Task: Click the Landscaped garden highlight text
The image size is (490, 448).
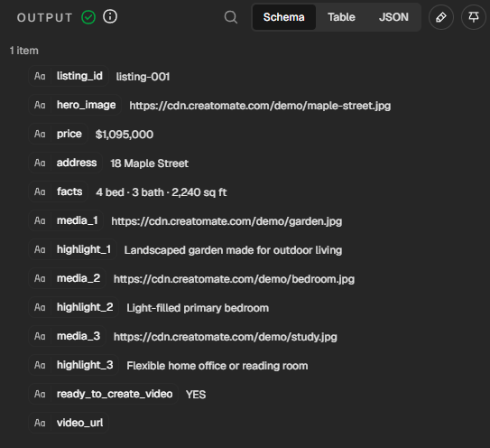Action: click(233, 250)
